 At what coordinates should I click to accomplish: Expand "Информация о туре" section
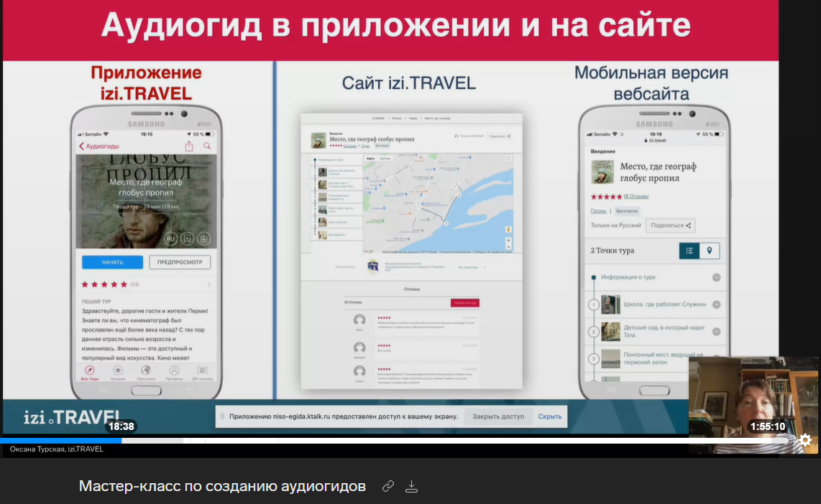point(716,278)
